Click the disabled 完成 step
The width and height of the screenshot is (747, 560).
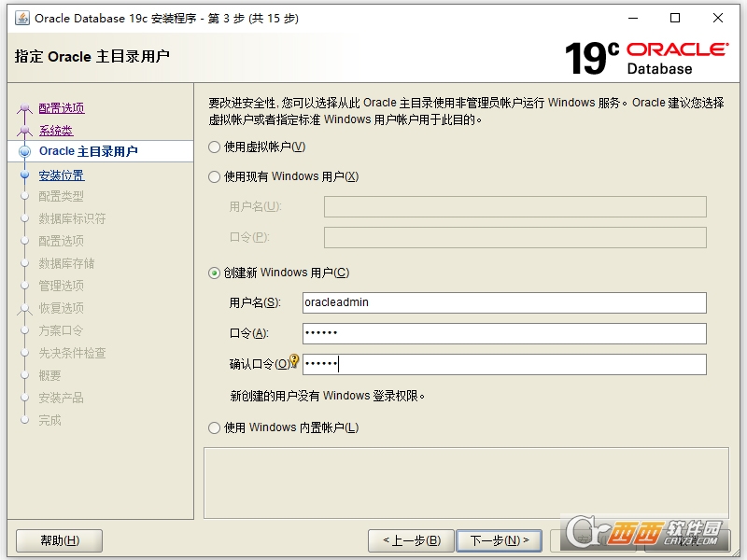50,420
